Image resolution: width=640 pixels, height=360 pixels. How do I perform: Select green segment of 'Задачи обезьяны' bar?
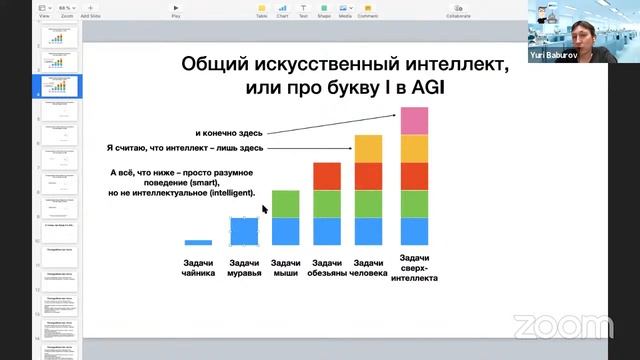327,204
